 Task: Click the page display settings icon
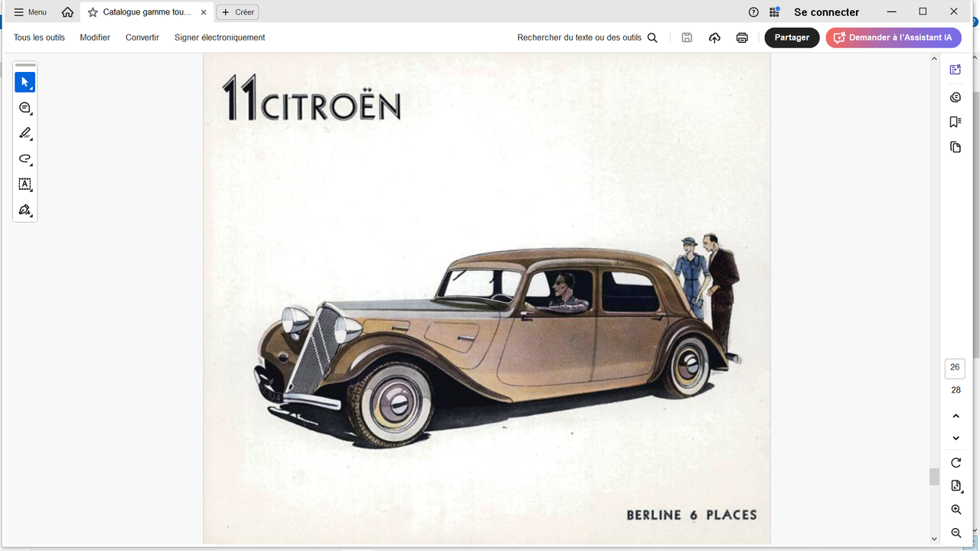(955, 486)
